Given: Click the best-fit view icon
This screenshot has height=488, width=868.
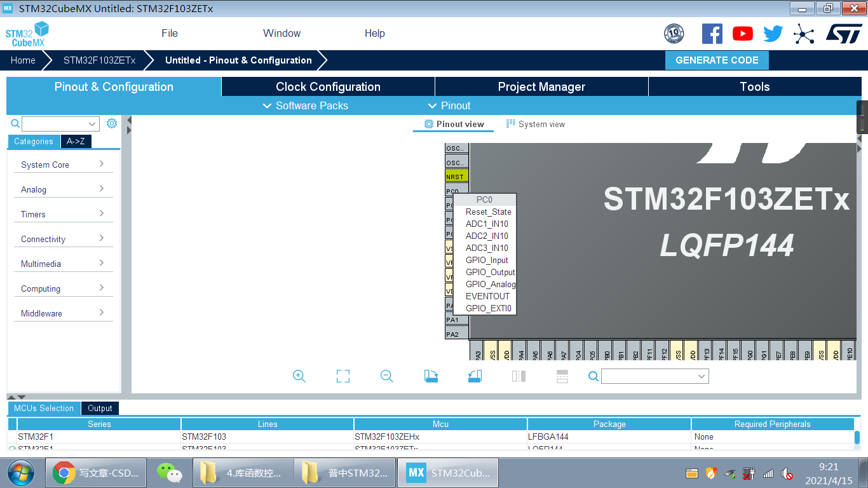Looking at the screenshot, I should [342, 376].
